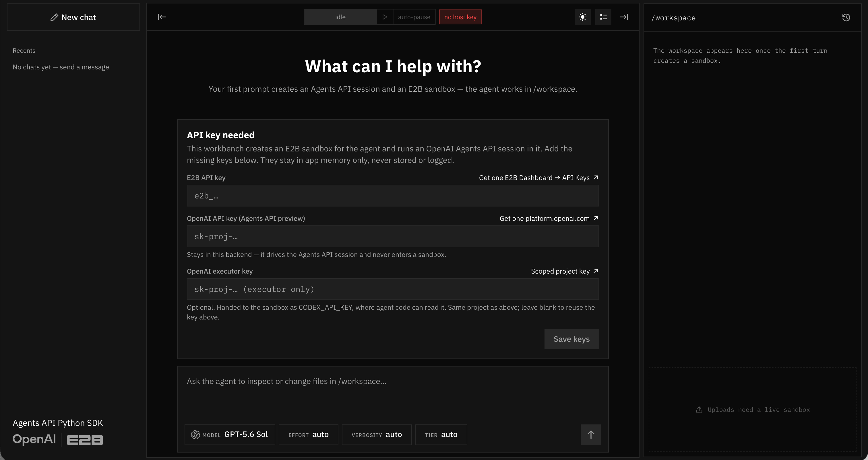Click the 'OpenAI executor key' label
Viewport: 868px width, 460px height.
pos(220,271)
